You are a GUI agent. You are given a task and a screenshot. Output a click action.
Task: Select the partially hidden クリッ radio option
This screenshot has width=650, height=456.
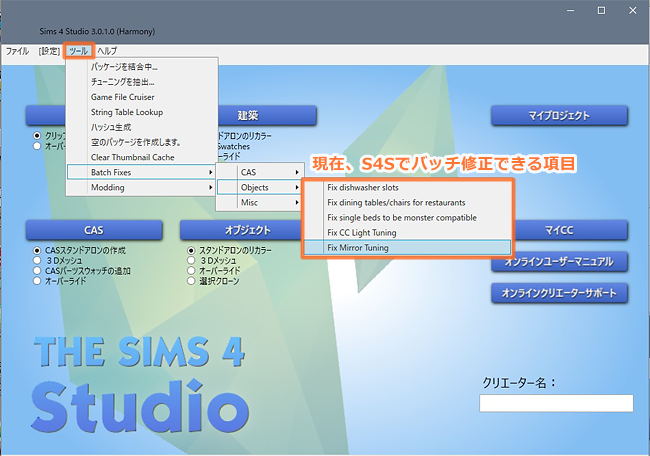[37, 136]
